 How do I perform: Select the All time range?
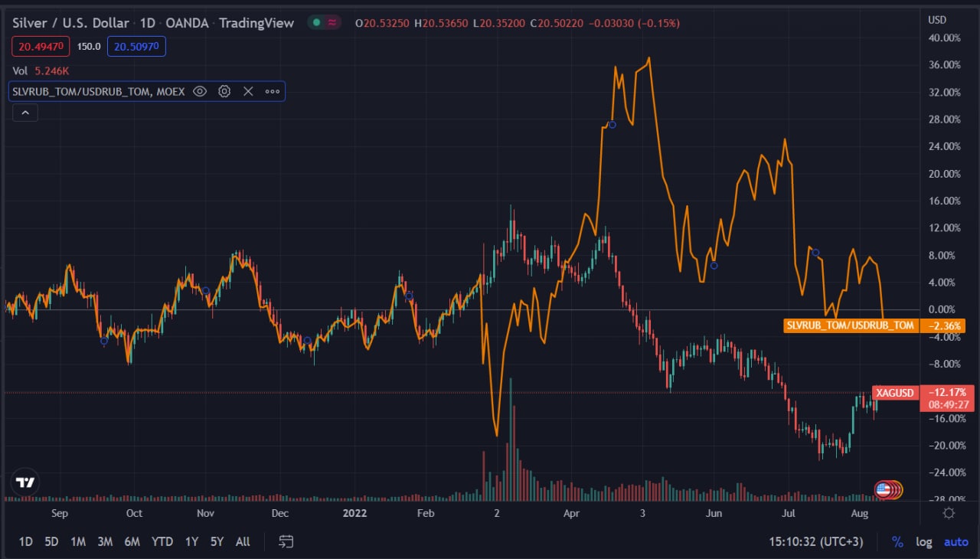point(243,541)
